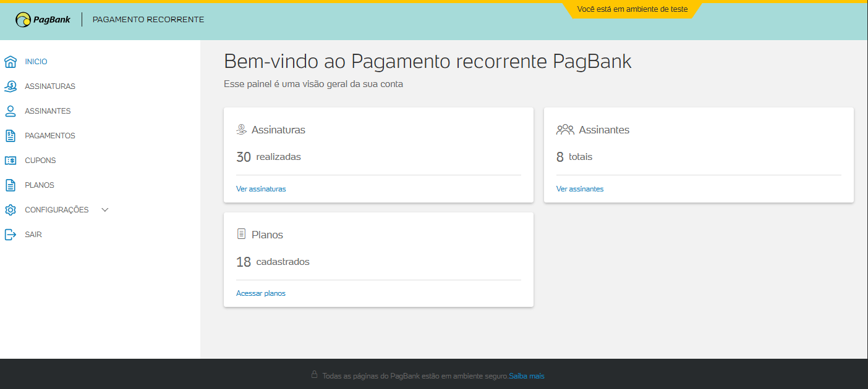
Task: Open the Saiba mais footer link
Action: 527,375
